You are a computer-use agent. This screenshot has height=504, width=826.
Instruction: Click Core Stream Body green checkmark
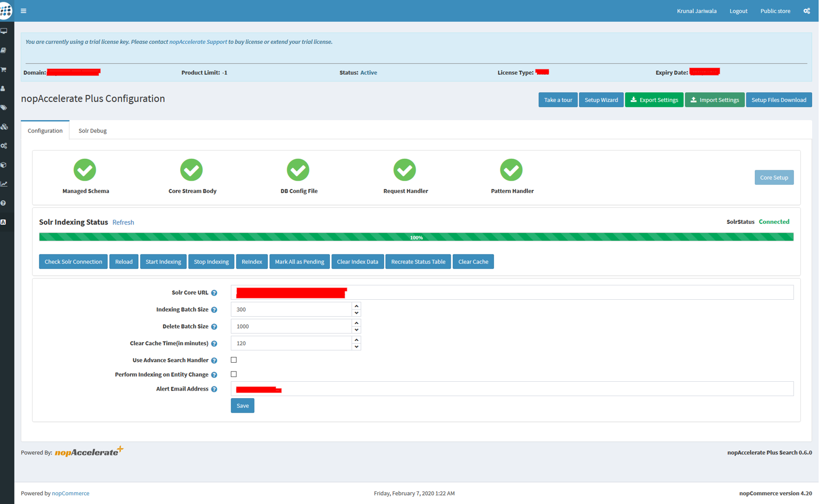[192, 170]
